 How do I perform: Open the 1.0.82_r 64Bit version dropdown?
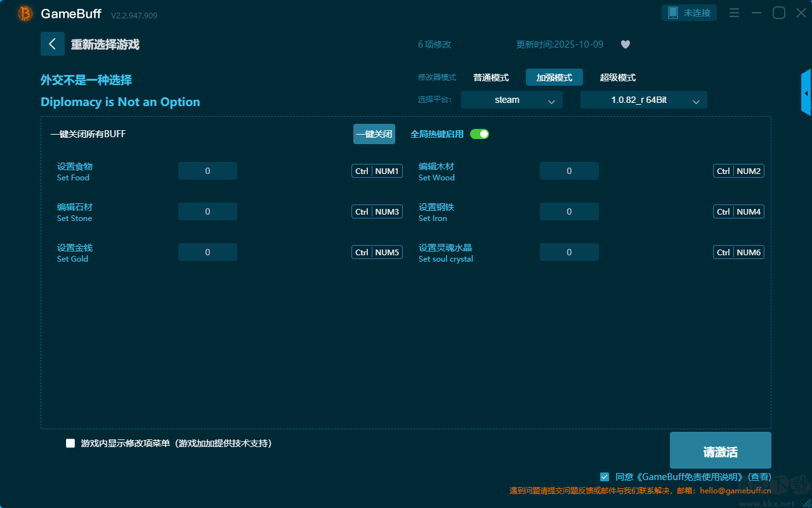[643, 100]
